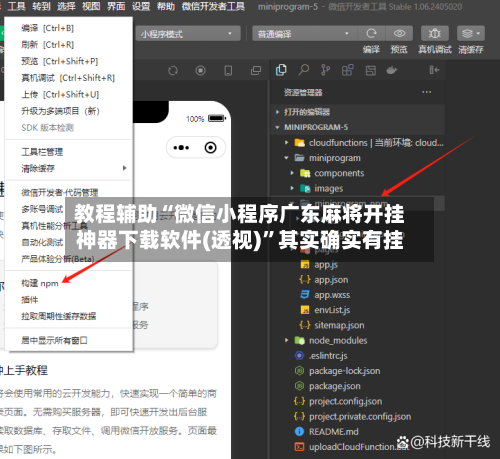The height and width of the screenshot is (459, 500).
Task: Open app.js file in explorer
Action: click(326, 265)
